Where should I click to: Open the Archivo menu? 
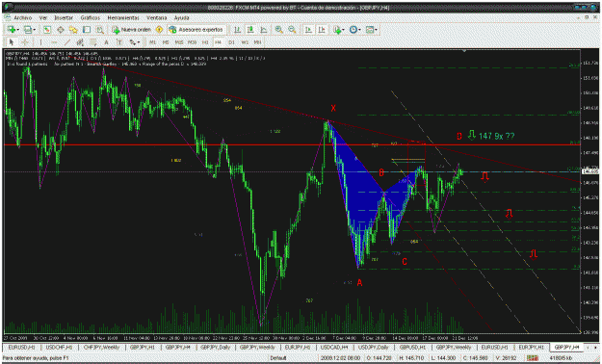[x=23, y=17]
